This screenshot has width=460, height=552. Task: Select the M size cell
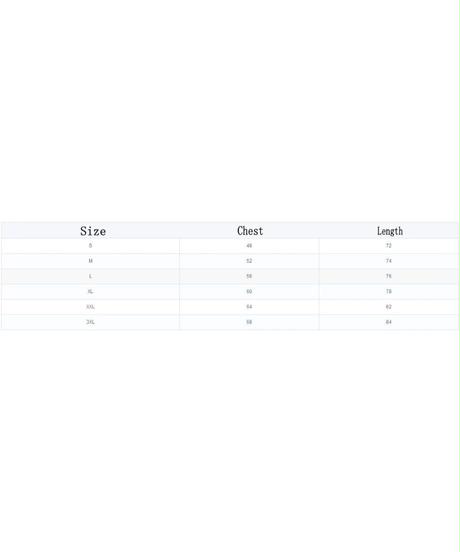pos(90,261)
